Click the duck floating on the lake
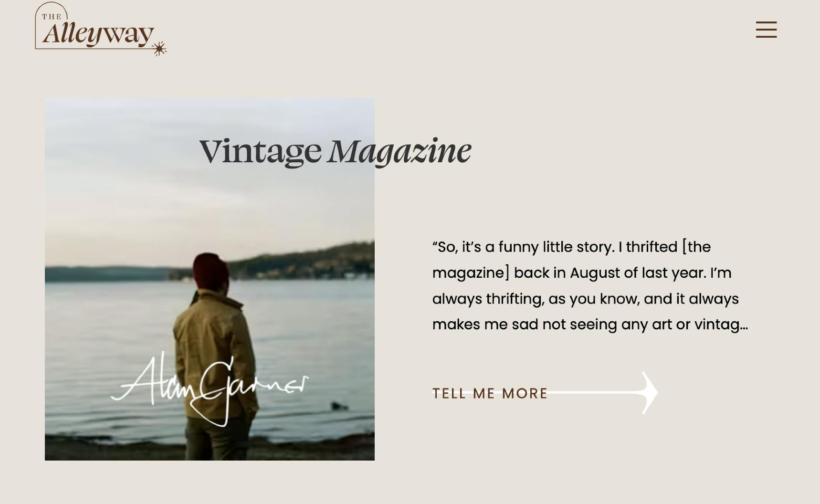This screenshot has width=820, height=504. click(339, 406)
